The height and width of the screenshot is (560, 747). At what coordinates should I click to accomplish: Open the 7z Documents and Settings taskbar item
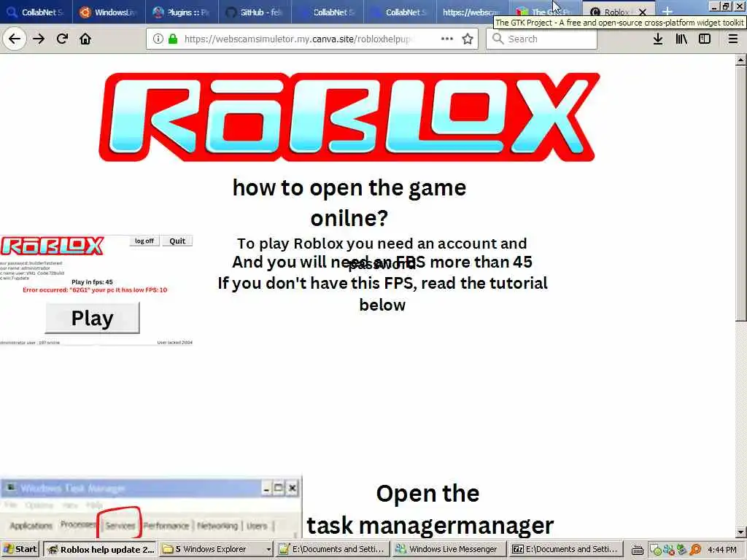[x=565, y=549]
